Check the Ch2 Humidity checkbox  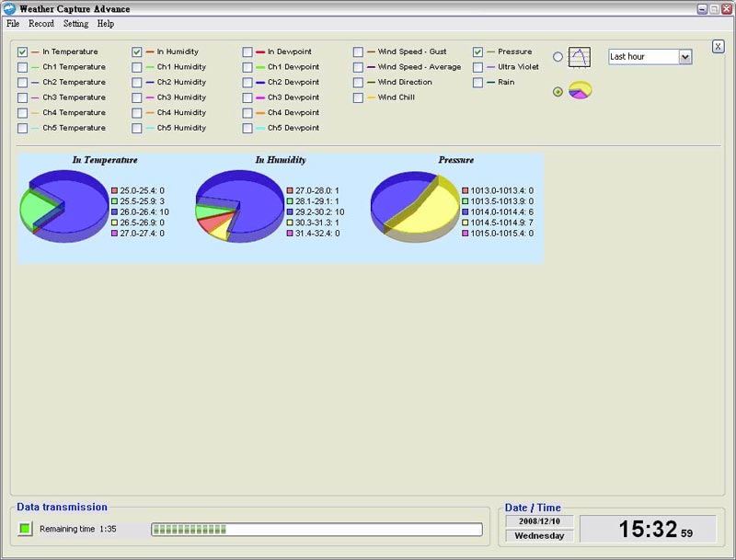click(136, 82)
